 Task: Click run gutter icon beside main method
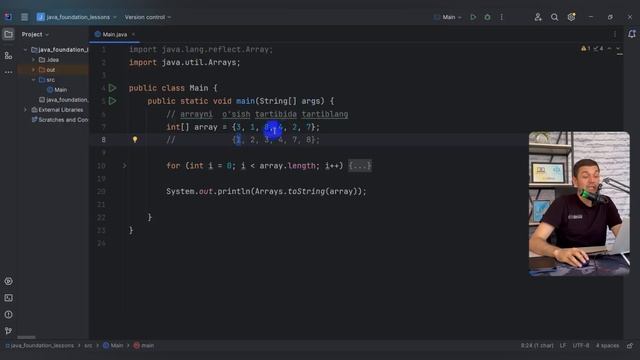pos(113,101)
